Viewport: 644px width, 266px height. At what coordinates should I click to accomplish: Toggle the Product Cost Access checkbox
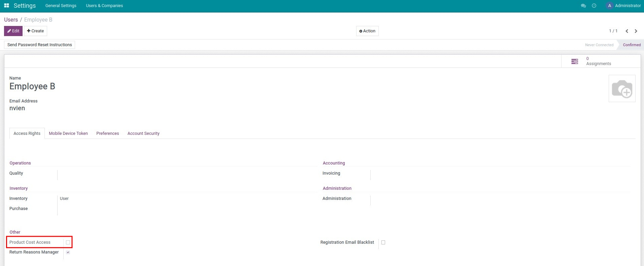click(68, 242)
